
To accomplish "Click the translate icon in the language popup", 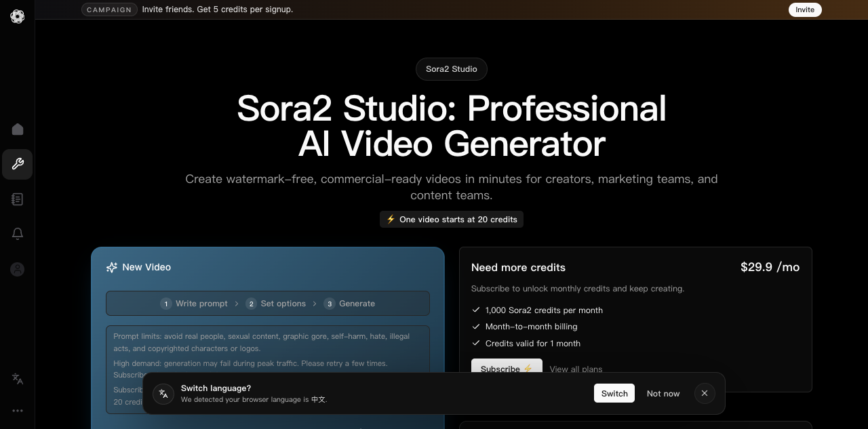I will 163,394.
